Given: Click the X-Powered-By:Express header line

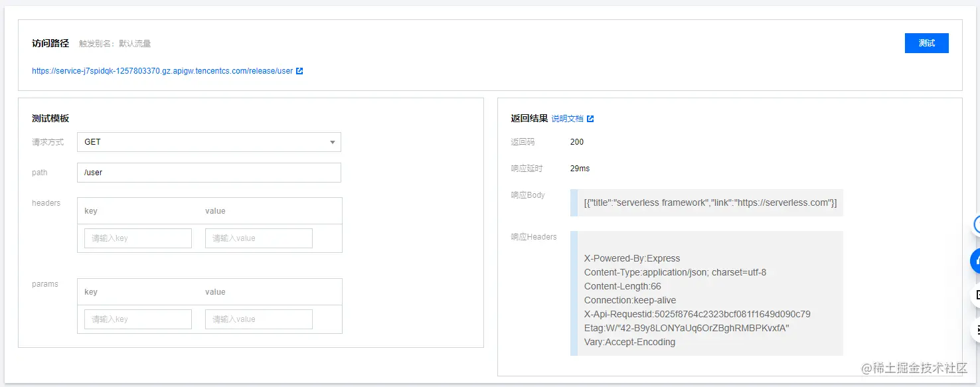Looking at the screenshot, I should click(632, 259).
